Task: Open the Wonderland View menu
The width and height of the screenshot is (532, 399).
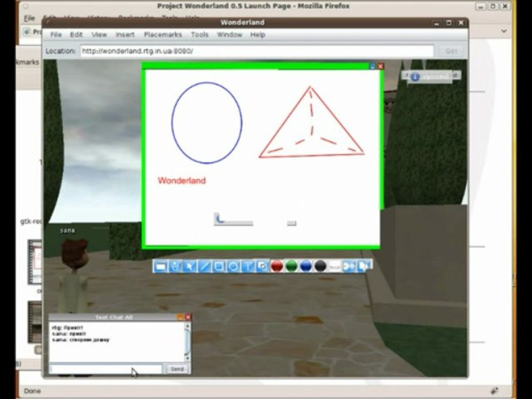Action: (99, 34)
